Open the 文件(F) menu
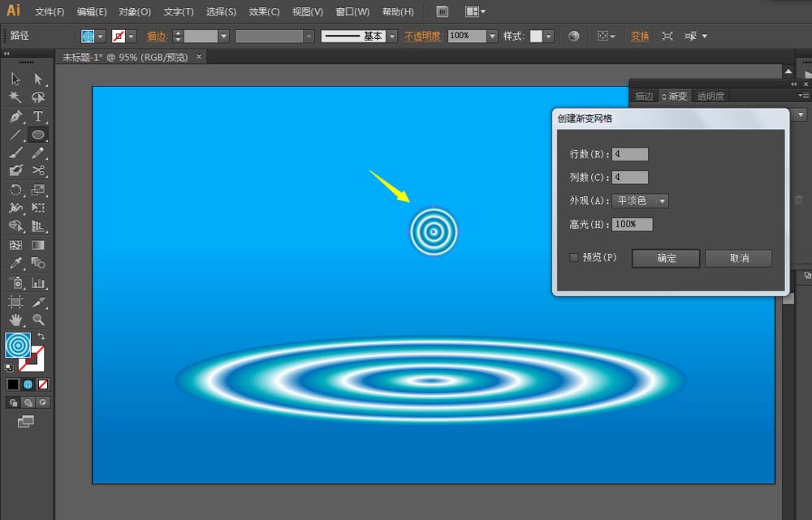This screenshot has height=520, width=812. click(x=50, y=11)
